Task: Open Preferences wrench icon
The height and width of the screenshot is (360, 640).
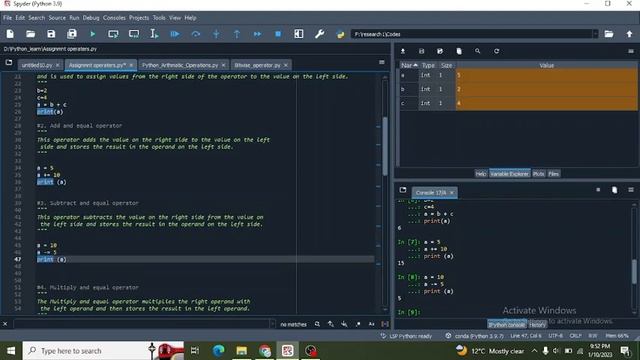Action: click(320, 34)
